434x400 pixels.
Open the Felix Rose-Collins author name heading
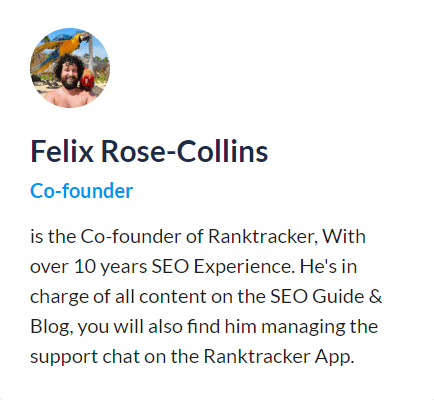(x=149, y=152)
